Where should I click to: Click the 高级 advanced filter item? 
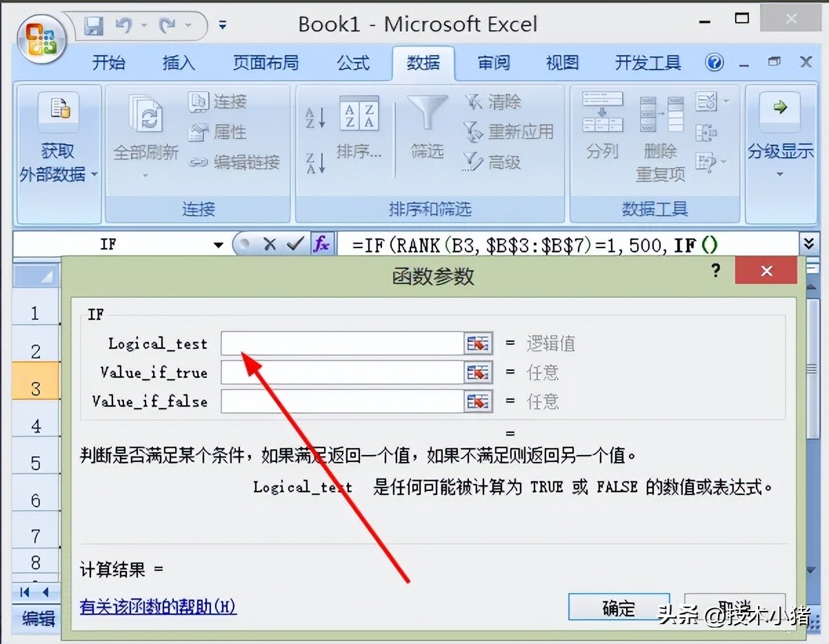(492, 162)
